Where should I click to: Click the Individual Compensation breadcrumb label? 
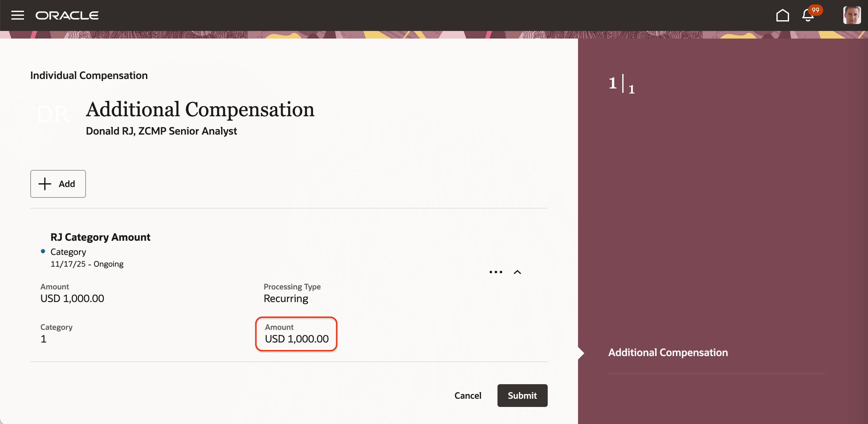pos(89,75)
